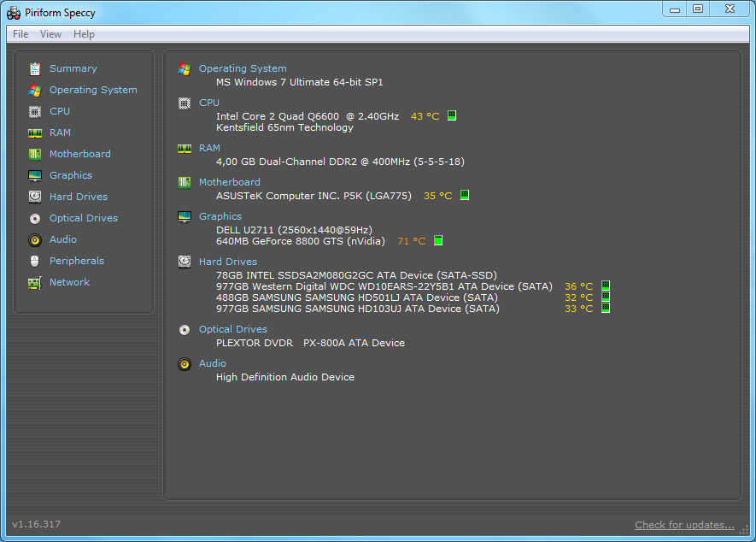This screenshot has width=756, height=542.
Task: Open Network section from sidebar
Action: pyautogui.click(x=69, y=282)
